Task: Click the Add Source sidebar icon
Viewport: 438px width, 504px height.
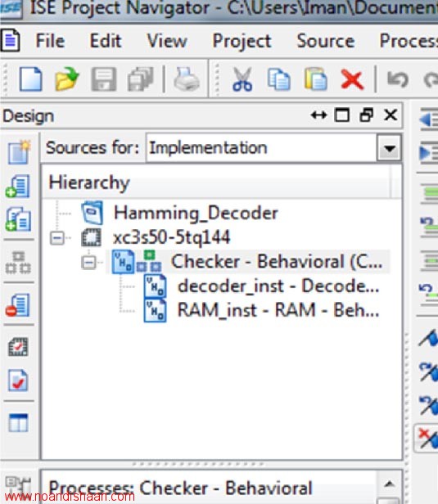Action: pyautogui.click(x=18, y=187)
